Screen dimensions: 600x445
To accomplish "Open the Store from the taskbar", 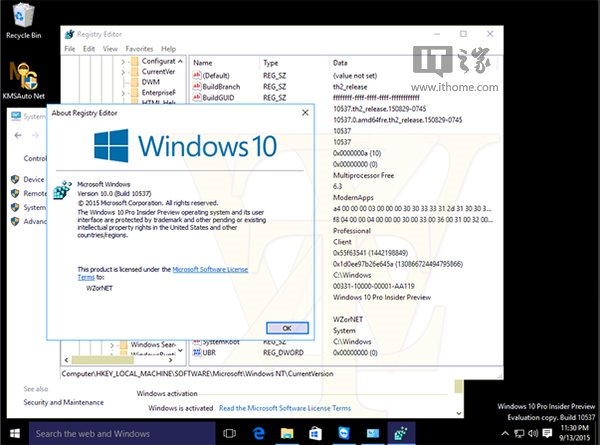I will click(315, 434).
